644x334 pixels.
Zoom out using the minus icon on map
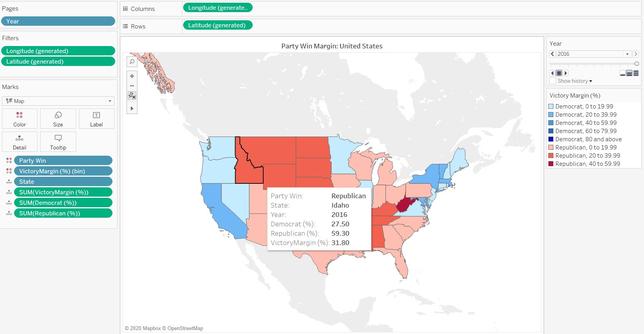coord(132,85)
